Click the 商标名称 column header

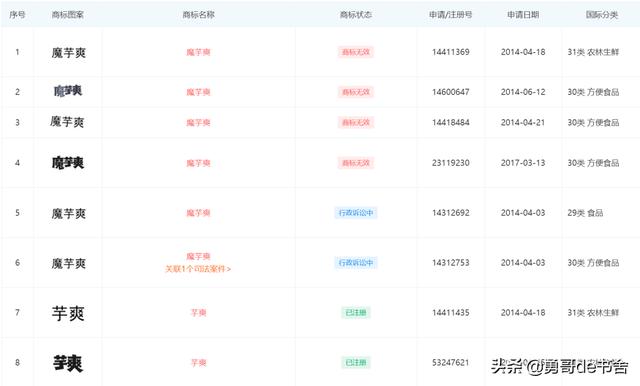tap(198, 15)
